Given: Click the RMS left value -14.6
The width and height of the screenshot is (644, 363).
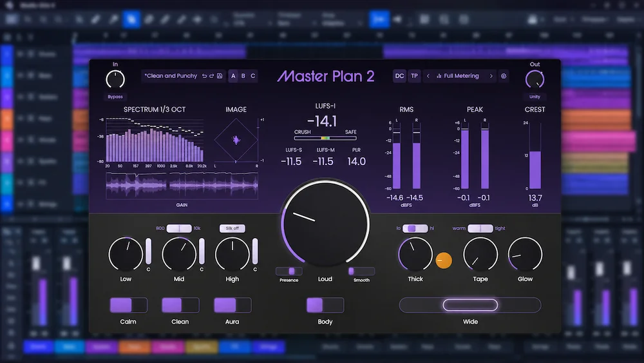Looking at the screenshot, I should [x=395, y=198].
